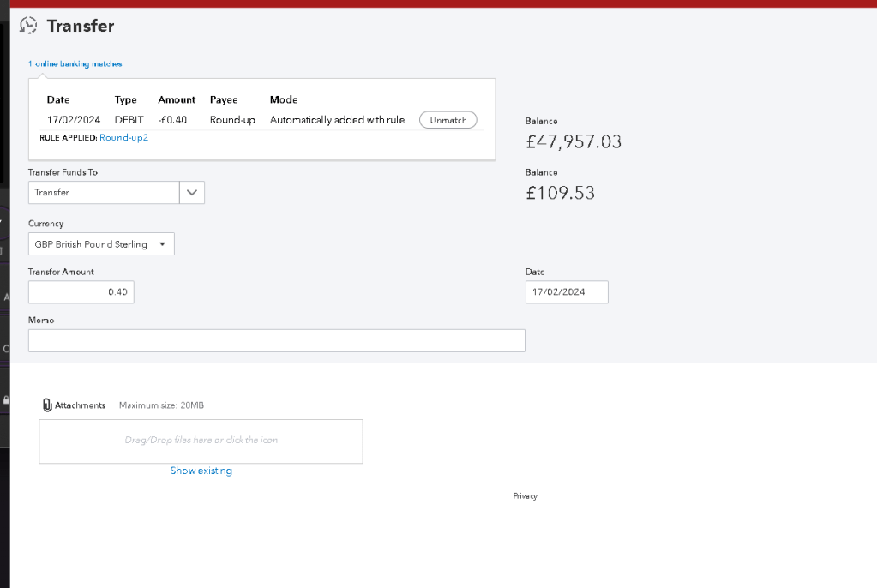Viewport: 877px width, 588px height.
Task: Click the Type column header
Action: [125, 99]
